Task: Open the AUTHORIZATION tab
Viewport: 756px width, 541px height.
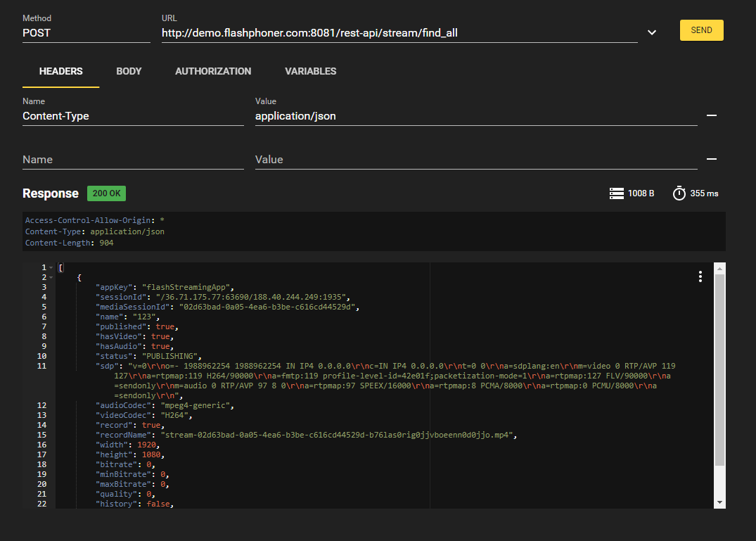Action: (x=213, y=71)
